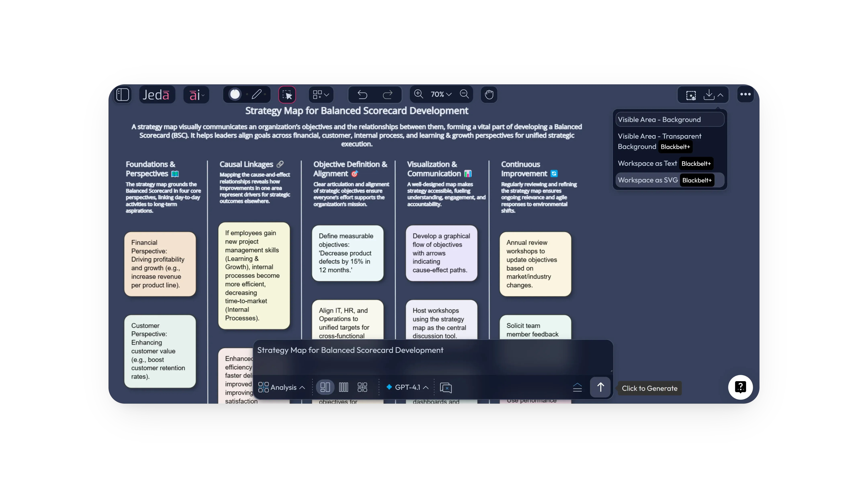This screenshot has width=868, height=488.
Task: Choose the pen drawing tool
Action: 257,95
